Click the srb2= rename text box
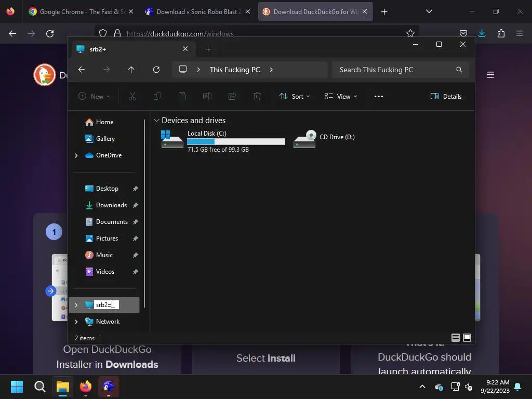 pyautogui.click(x=106, y=304)
